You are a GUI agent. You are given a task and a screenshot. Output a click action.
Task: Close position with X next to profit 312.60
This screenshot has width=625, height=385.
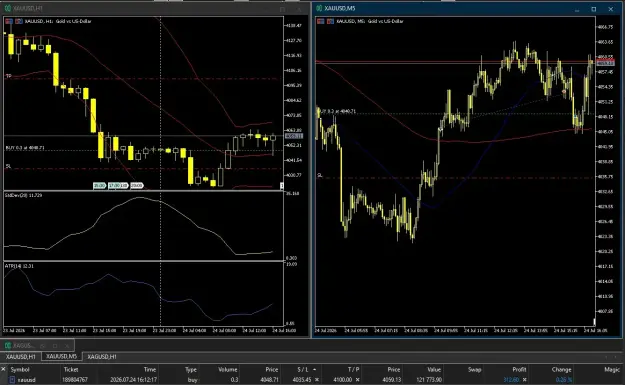[525, 380]
